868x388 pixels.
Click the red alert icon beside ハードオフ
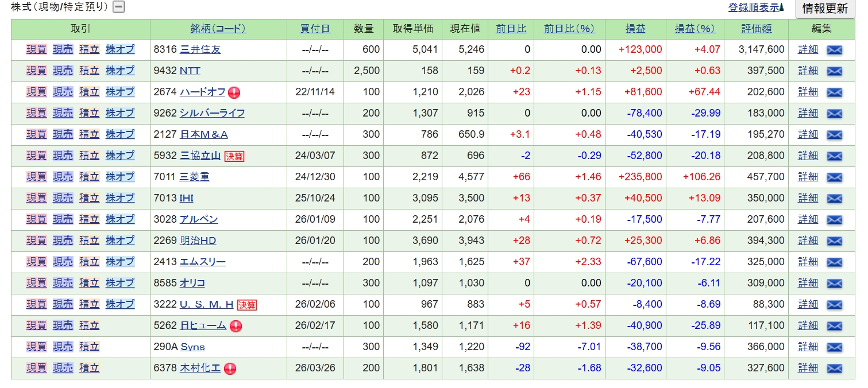click(x=234, y=92)
